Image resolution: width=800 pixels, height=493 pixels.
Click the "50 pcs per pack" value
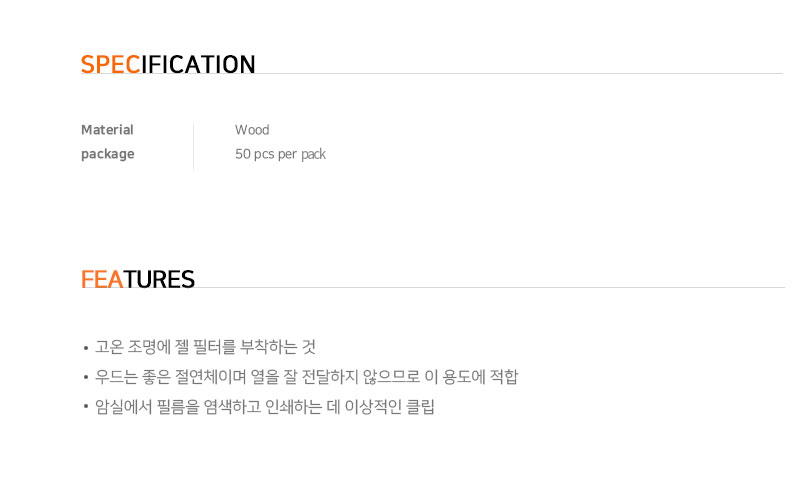280,154
